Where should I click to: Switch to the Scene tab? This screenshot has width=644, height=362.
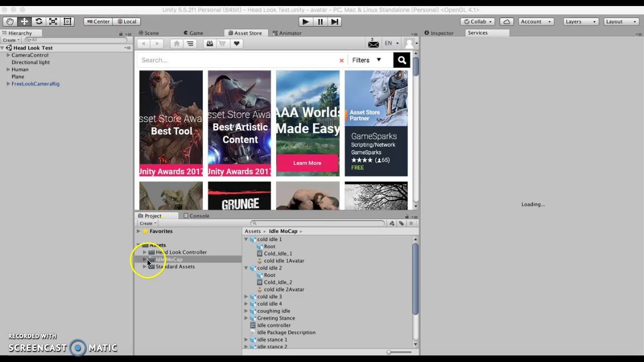click(148, 33)
